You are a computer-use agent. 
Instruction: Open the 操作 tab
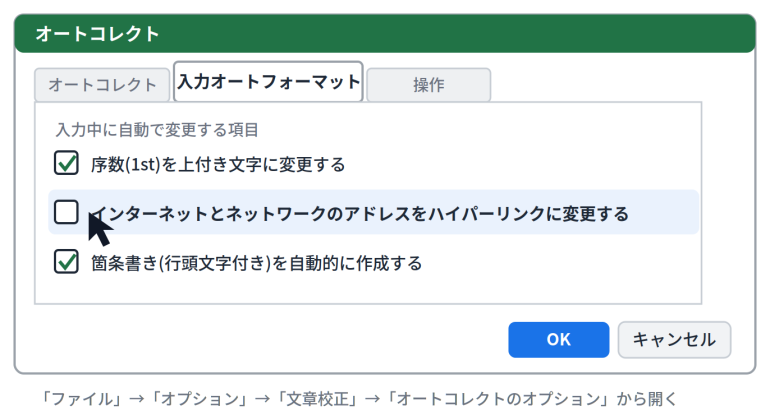click(429, 85)
